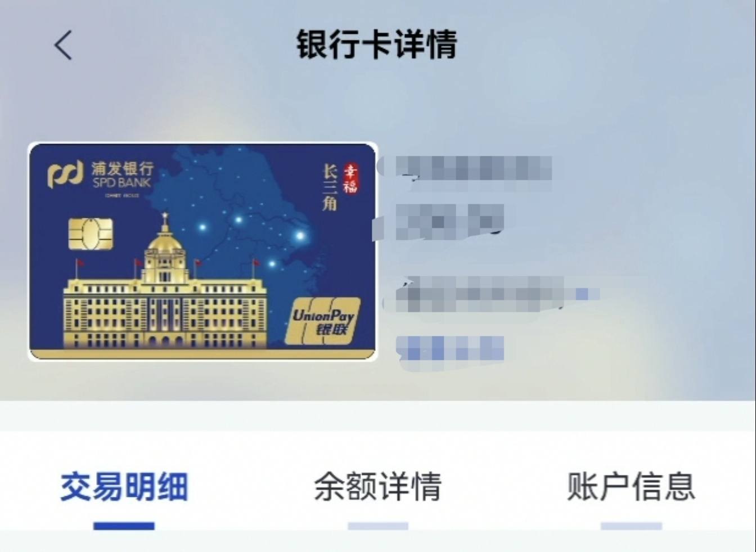Switch to the 余额详情 tab

point(377,487)
